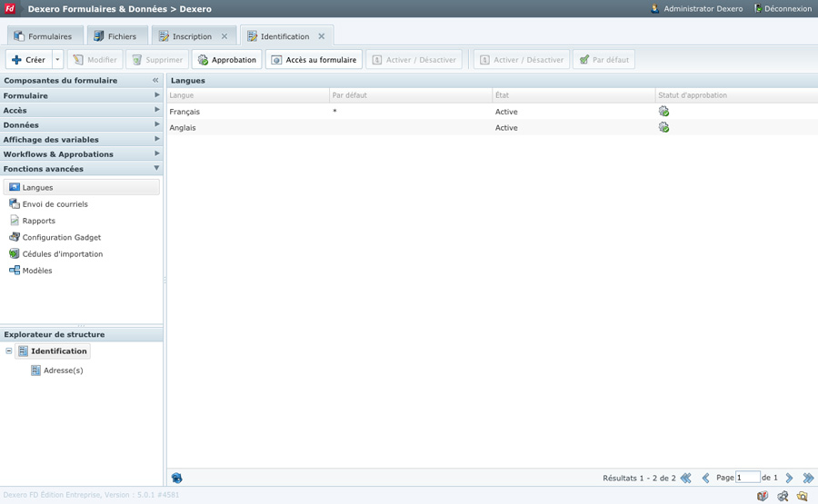Click the Approbation button

[x=226, y=60]
